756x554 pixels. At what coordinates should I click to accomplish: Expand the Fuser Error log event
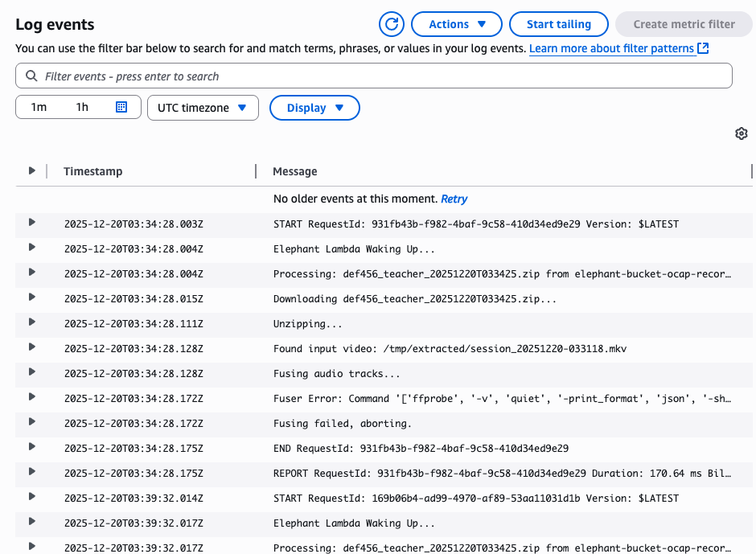31,399
